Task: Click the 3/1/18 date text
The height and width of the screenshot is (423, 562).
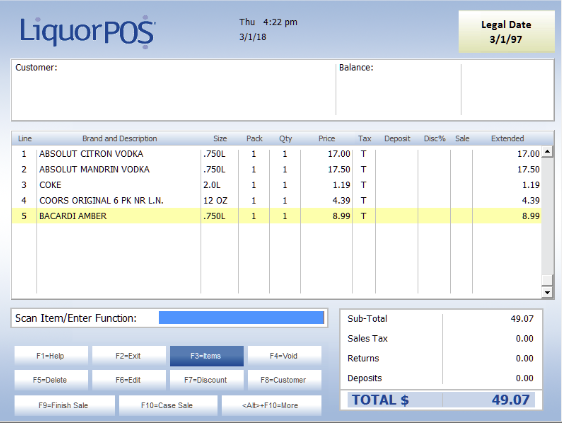Action: (x=253, y=37)
